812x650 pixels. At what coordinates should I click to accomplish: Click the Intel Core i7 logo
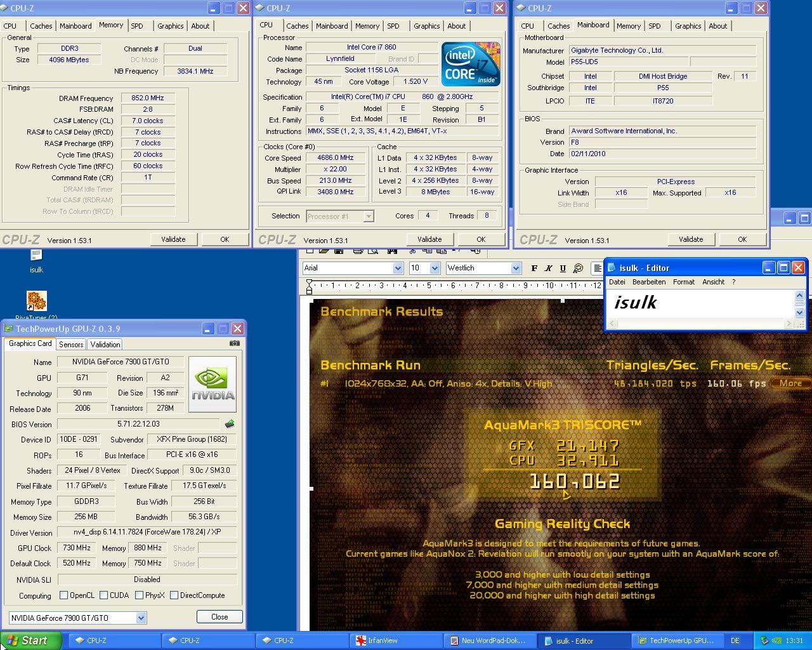[471, 64]
